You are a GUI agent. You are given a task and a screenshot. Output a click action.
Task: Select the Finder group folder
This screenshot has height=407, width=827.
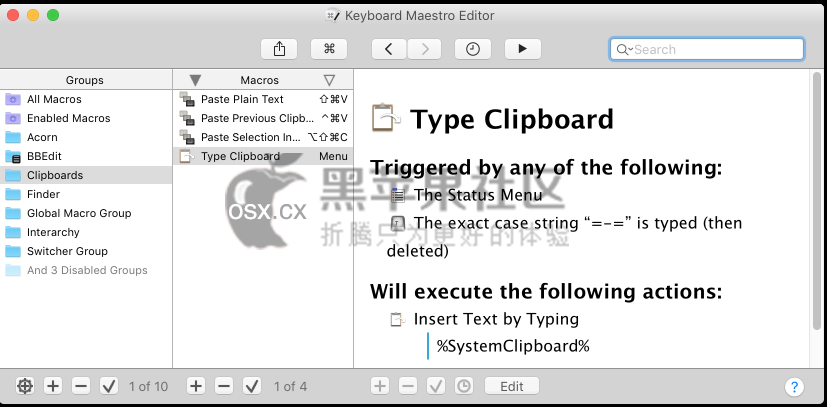pyautogui.click(x=86, y=194)
